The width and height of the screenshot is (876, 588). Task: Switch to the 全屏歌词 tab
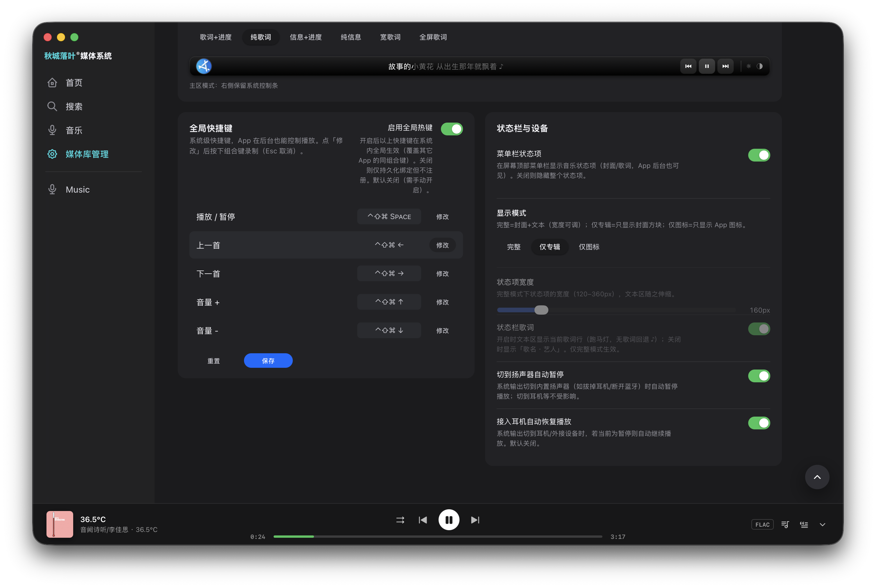click(x=433, y=37)
